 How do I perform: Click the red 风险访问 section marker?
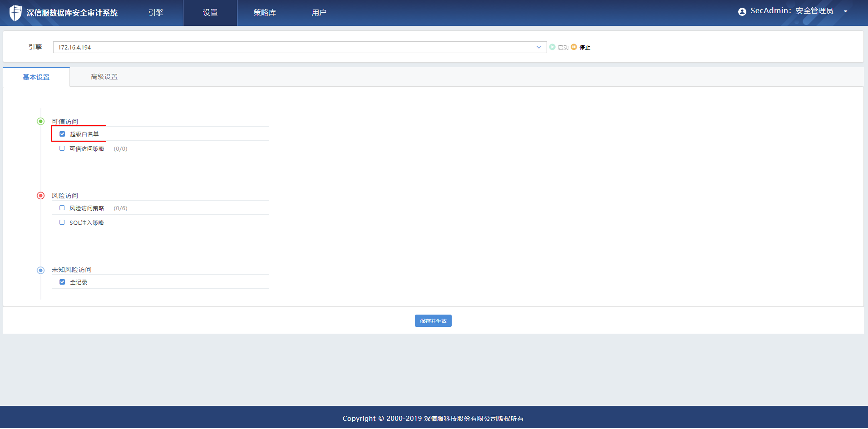(41, 196)
